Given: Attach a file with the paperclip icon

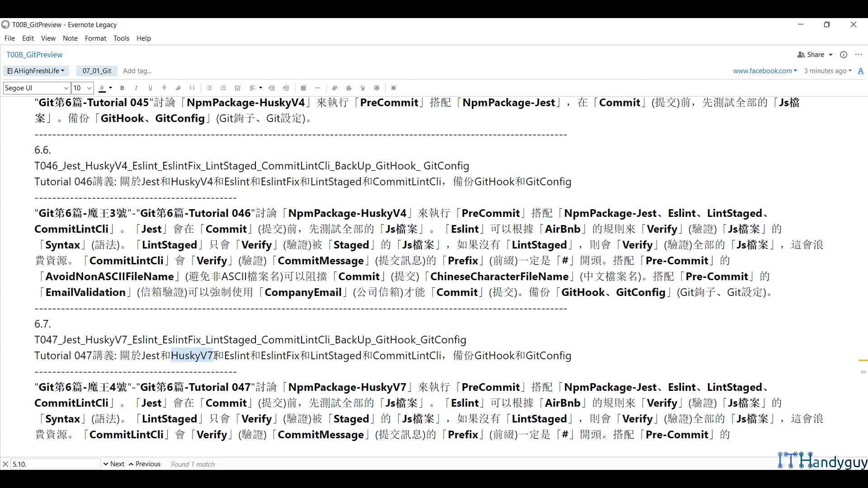Looking at the screenshot, I should [x=335, y=88].
